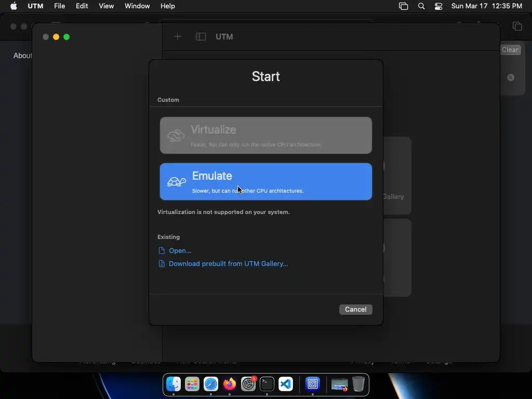The height and width of the screenshot is (399, 532).
Task: Click the plus icon to add VM
Action: pyautogui.click(x=178, y=37)
